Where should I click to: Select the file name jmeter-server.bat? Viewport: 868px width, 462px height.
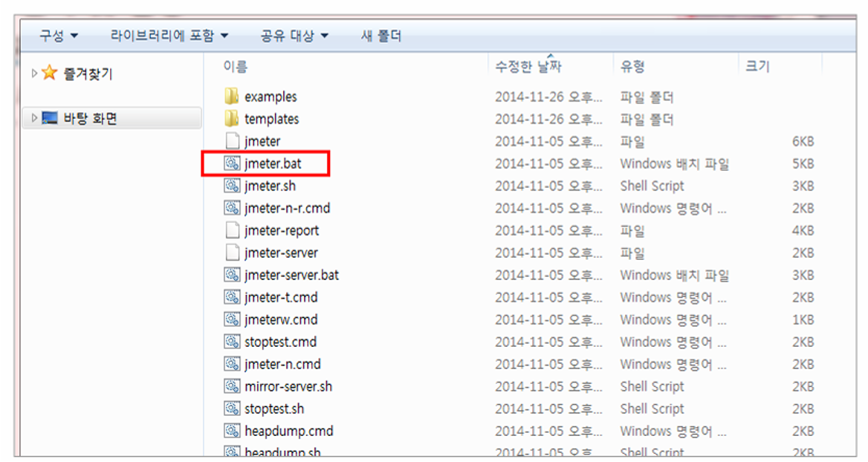point(292,275)
